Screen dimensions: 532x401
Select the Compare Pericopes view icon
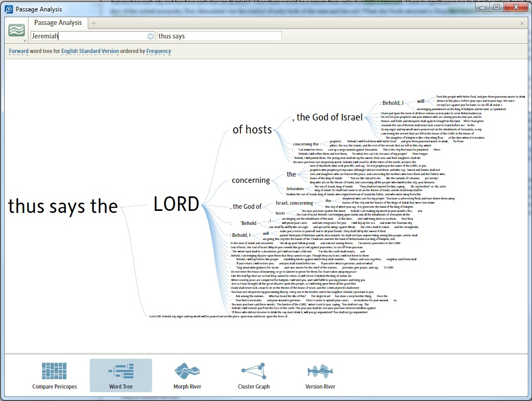[54, 371]
